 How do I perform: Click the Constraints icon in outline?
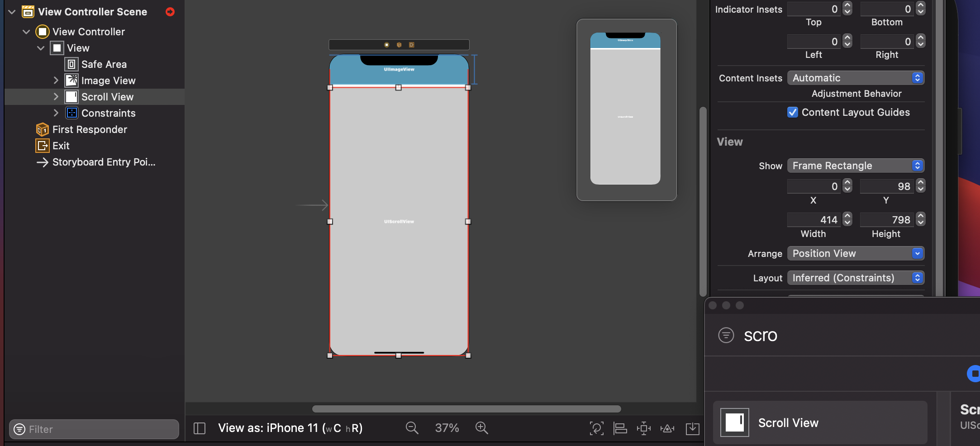(71, 113)
